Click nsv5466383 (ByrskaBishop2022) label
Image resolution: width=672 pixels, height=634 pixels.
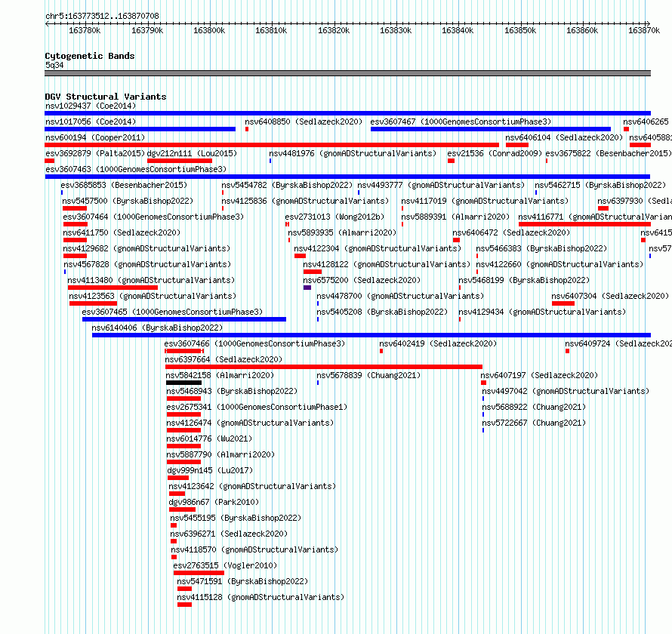click(541, 248)
